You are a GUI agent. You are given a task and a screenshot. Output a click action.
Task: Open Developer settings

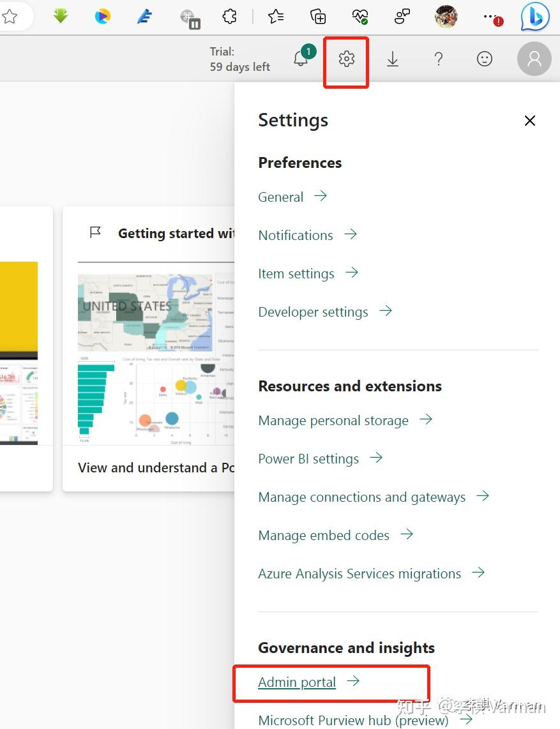[313, 312]
